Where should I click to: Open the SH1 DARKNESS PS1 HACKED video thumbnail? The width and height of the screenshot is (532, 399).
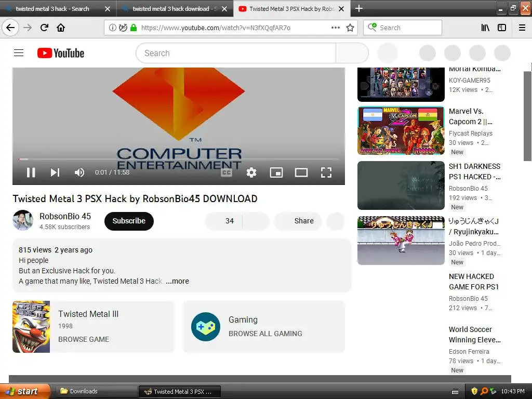(401, 185)
